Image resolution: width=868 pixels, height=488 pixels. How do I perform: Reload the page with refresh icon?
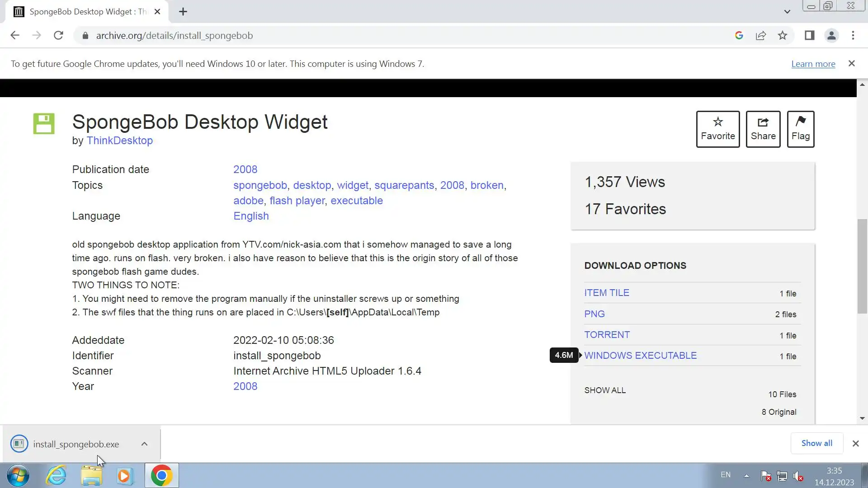click(58, 36)
